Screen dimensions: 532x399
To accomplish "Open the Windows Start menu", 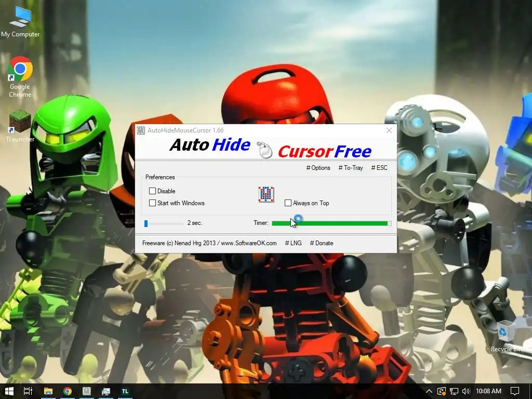I will point(9,391).
